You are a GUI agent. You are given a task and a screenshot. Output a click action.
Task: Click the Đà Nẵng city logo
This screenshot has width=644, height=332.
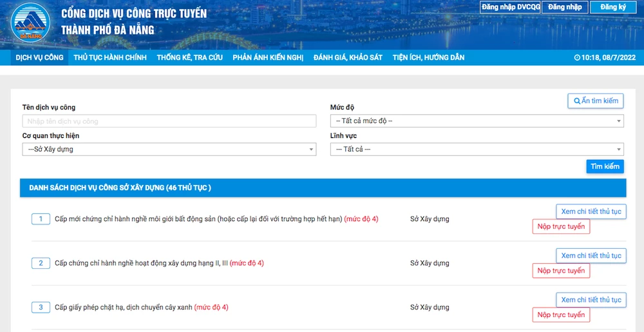[30, 23]
